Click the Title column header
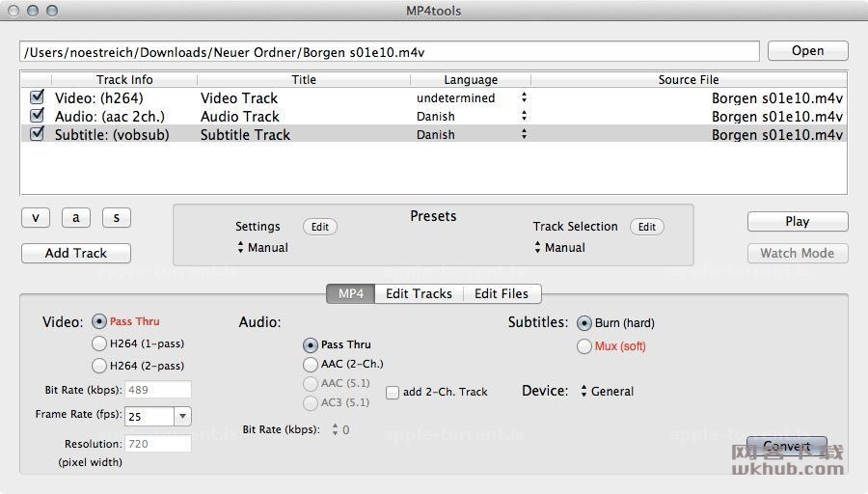The image size is (868, 494). 304,79
